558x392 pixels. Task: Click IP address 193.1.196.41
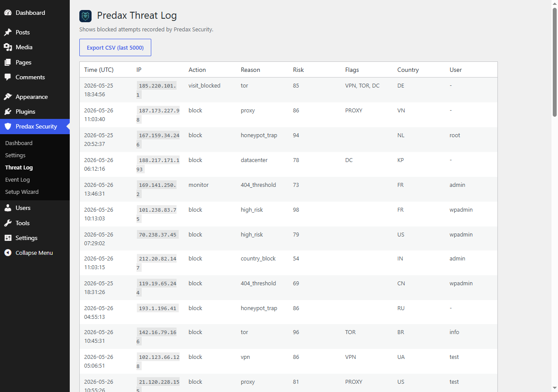(157, 308)
